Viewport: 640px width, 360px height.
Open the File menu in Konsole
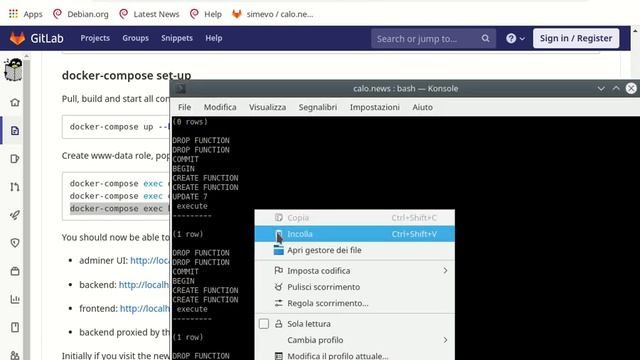[x=184, y=107]
